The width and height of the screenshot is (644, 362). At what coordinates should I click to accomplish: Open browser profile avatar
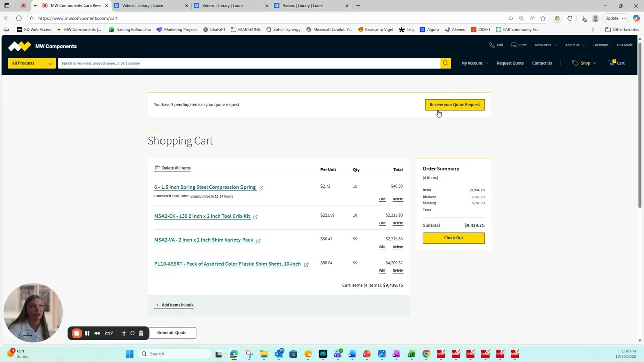595,18
